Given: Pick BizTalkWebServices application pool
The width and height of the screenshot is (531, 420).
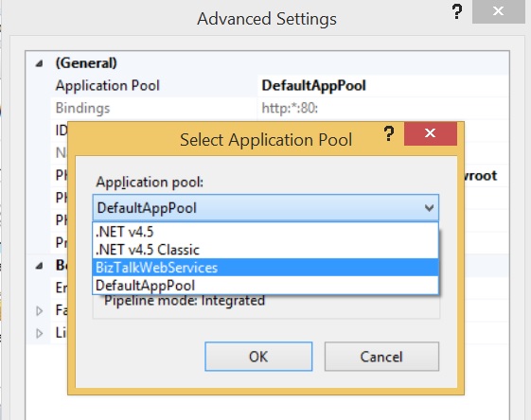Looking at the screenshot, I should [x=265, y=268].
